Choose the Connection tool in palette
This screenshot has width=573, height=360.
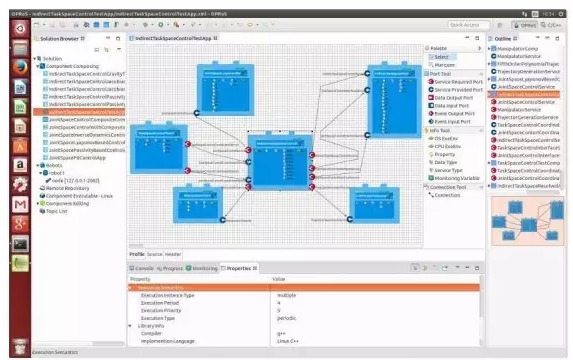(x=444, y=195)
